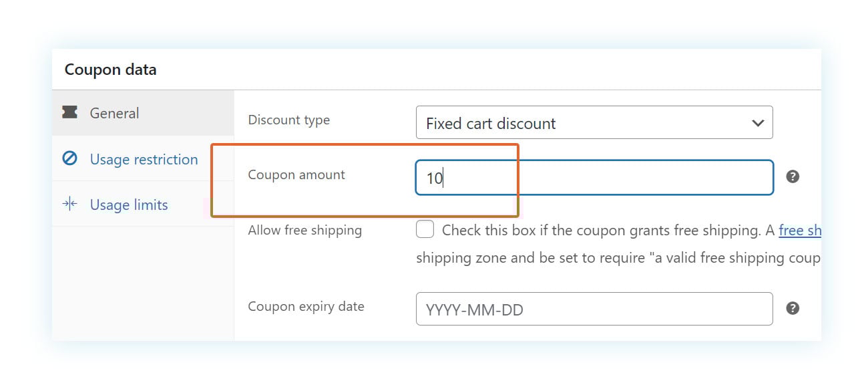The image size is (868, 389).
Task: Expand the Fixed cart discount selector
Action: pyautogui.click(x=594, y=122)
